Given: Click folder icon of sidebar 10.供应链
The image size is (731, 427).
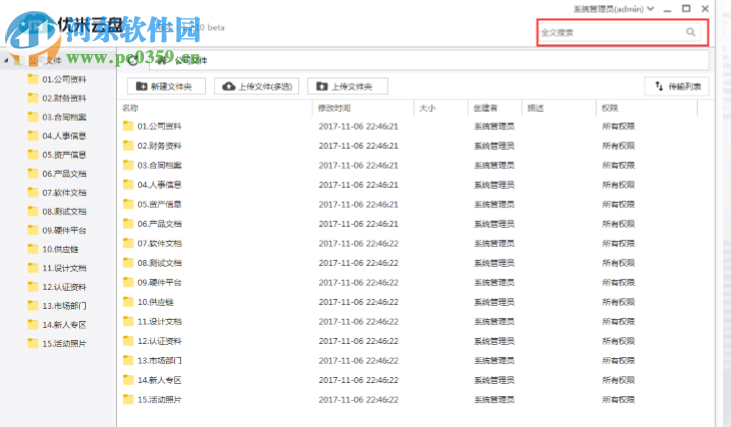Looking at the screenshot, I should (x=33, y=249).
